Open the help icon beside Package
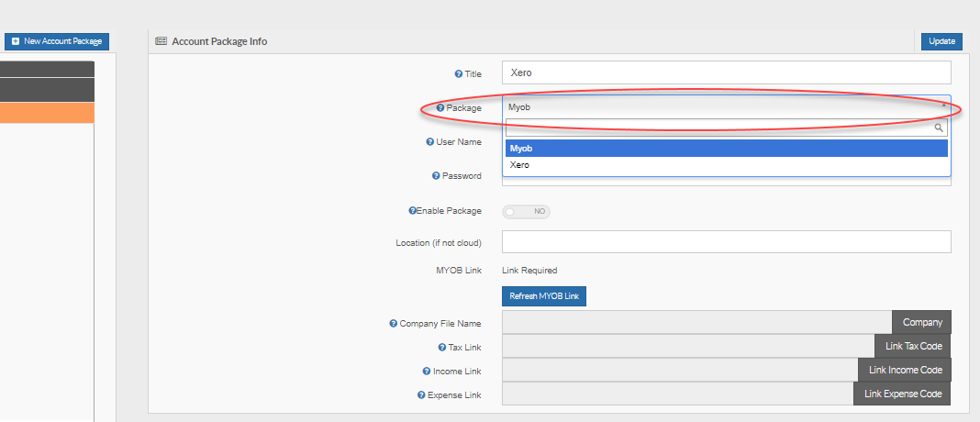 point(440,108)
